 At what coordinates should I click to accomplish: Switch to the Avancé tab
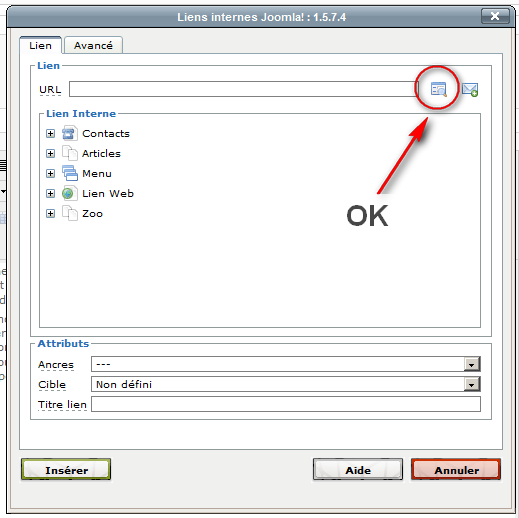(93, 45)
